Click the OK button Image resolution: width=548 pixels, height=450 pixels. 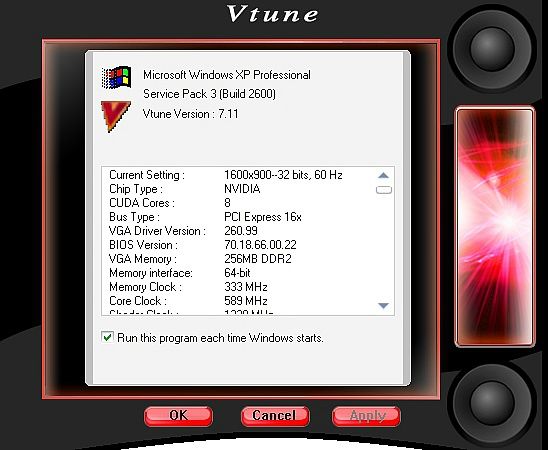pyautogui.click(x=178, y=416)
